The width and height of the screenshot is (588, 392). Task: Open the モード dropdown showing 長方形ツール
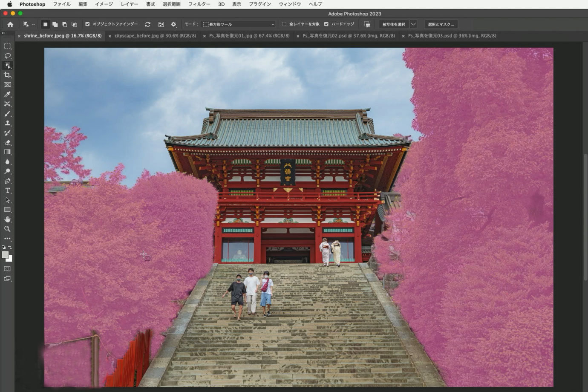click(x=239, y=24)
